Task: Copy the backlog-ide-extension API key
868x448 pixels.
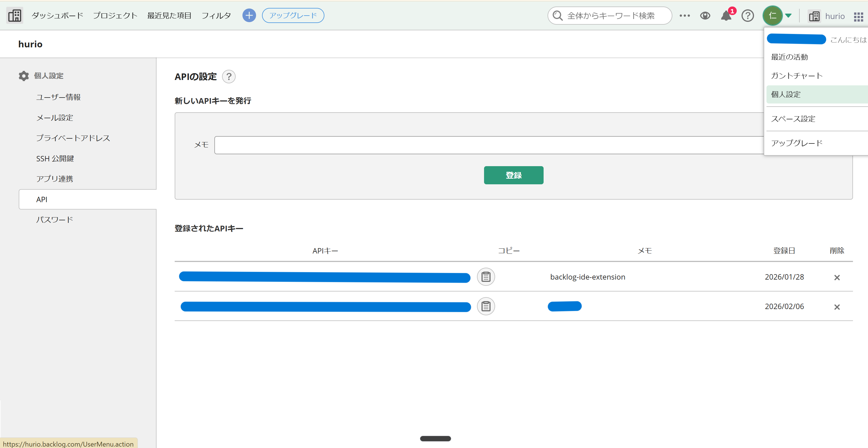Action: click(x=486, y=276)
